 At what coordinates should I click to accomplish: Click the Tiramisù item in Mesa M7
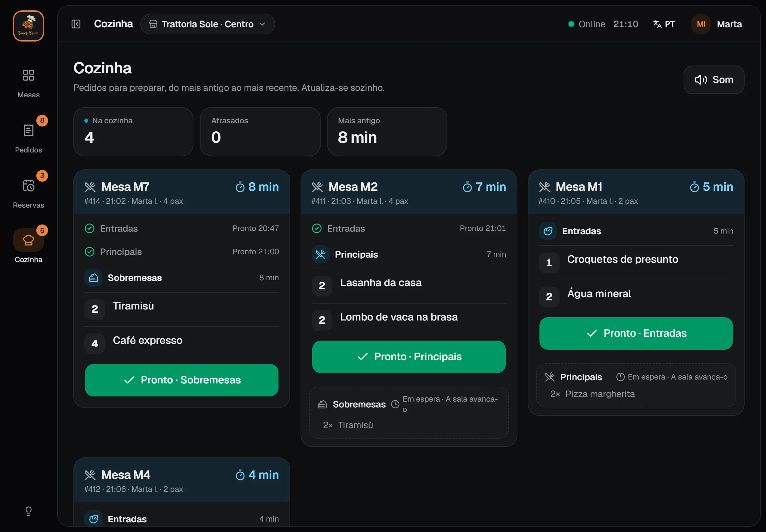(x=181, y=309)
